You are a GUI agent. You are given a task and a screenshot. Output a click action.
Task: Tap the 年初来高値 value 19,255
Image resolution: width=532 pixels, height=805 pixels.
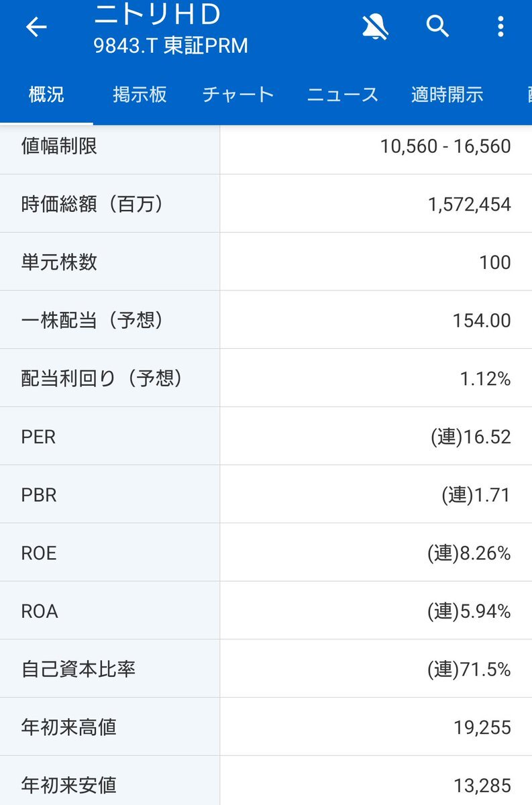(482, 727)
